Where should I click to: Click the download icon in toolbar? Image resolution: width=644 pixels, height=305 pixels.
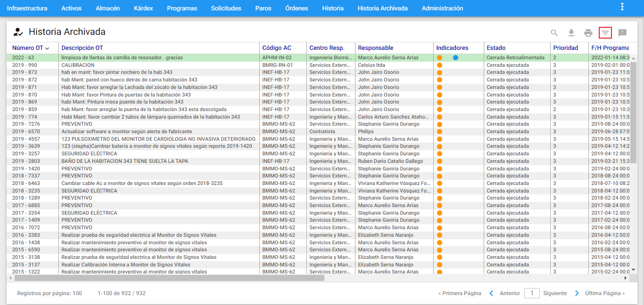pyautogui.click(x=571, y=32)
